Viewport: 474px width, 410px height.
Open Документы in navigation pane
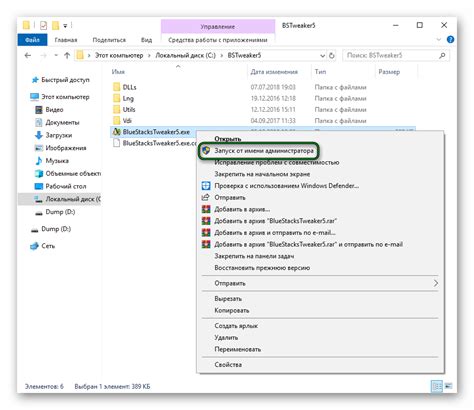[62, 122]
